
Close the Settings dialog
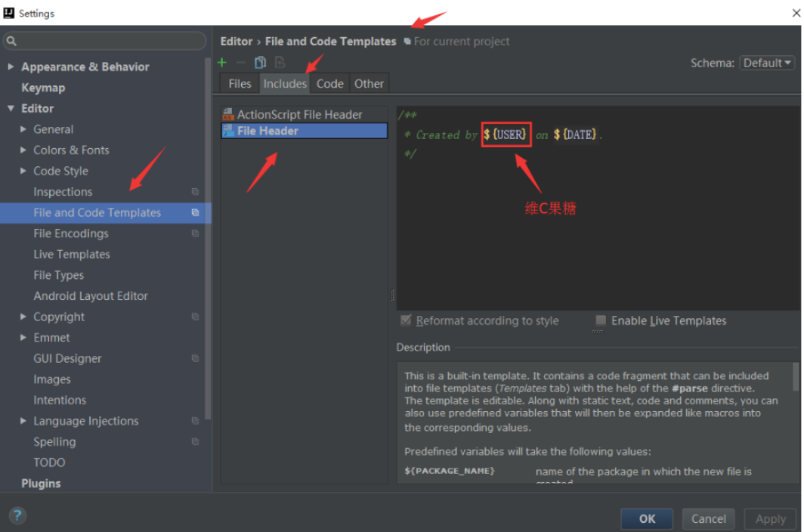click(796, 13)
